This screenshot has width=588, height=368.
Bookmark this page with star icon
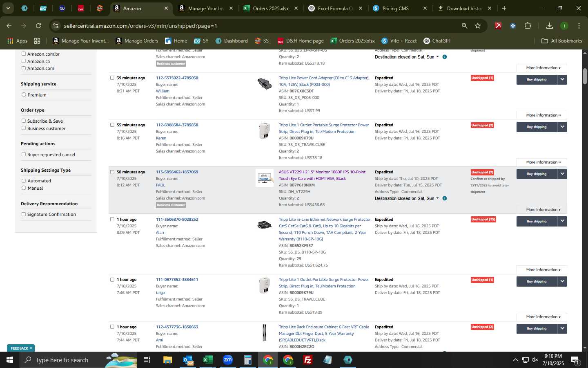point(478,26)
